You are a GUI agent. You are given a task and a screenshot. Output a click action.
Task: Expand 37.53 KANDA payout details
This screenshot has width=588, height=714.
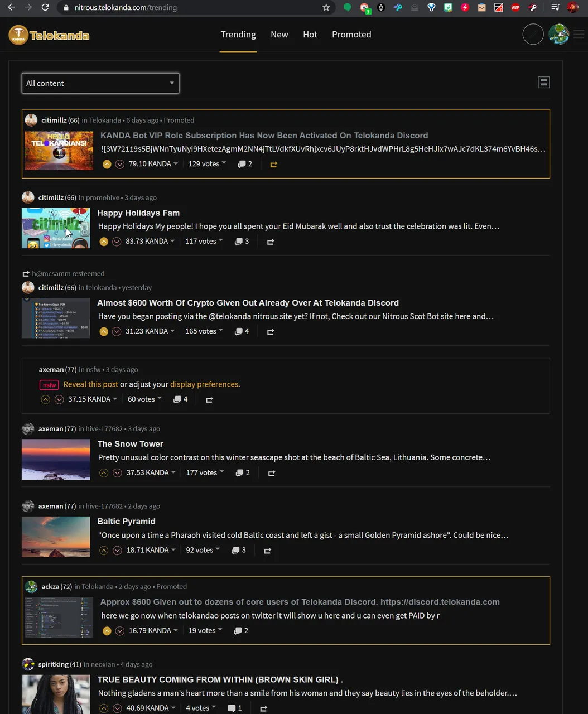tap(151, 472)
